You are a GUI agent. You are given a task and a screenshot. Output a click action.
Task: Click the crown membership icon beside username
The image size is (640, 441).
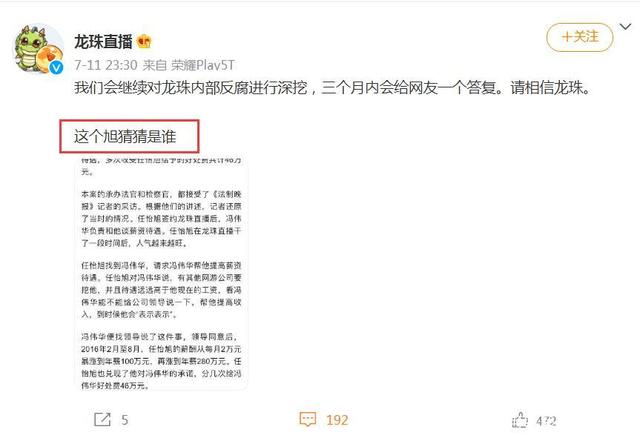tap(144, 41)
